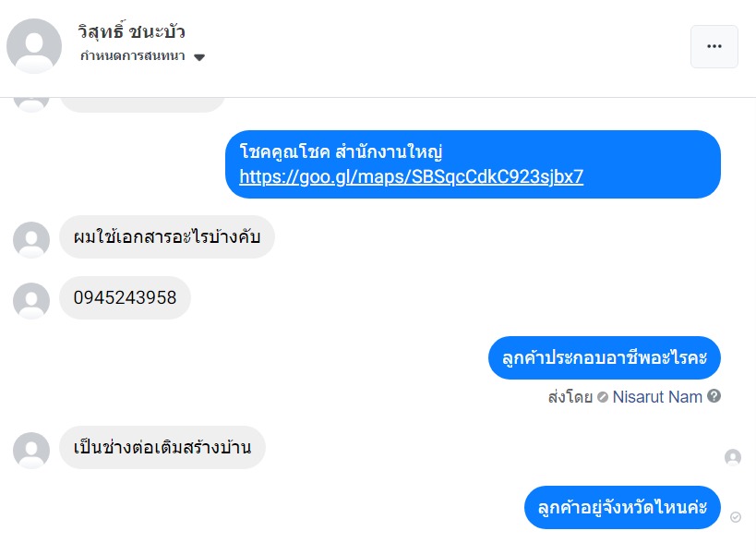Select the ลูกค้าอยู่จังหวัดไหนค่ะ message bubble

(x=622, y=507)
